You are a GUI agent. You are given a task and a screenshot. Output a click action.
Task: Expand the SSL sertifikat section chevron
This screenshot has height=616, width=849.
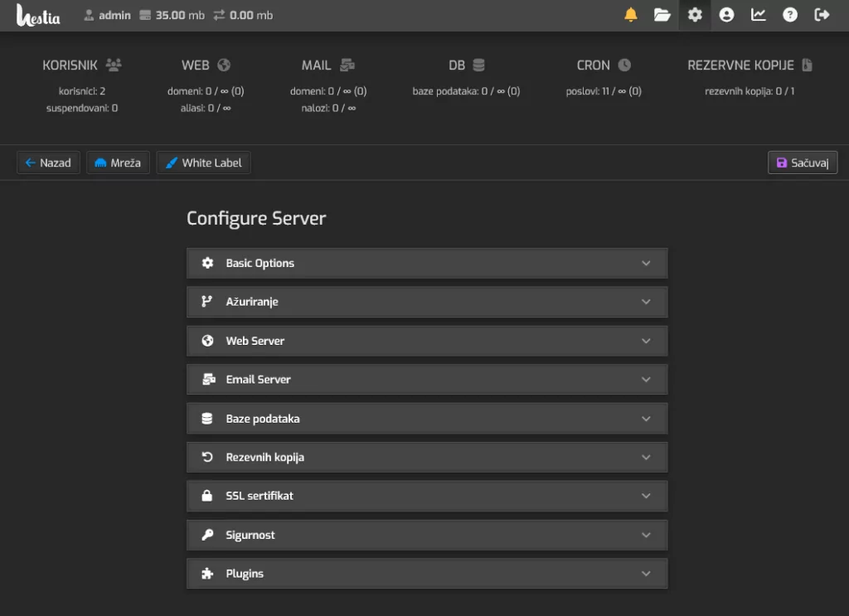[646, 496]
